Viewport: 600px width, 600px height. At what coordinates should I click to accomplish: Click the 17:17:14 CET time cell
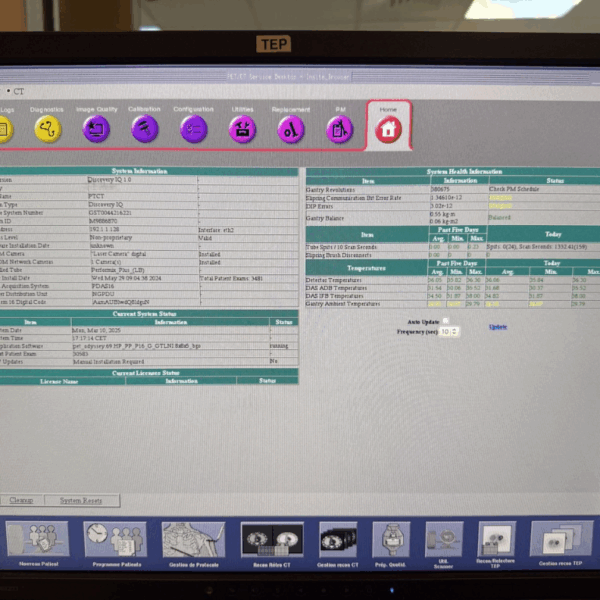[x=170, y=338]
